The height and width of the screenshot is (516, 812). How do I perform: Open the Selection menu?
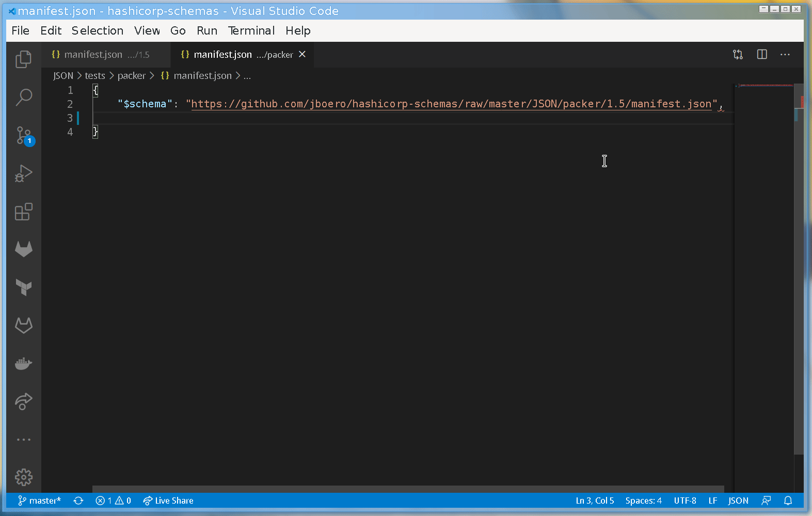(98, 30)
